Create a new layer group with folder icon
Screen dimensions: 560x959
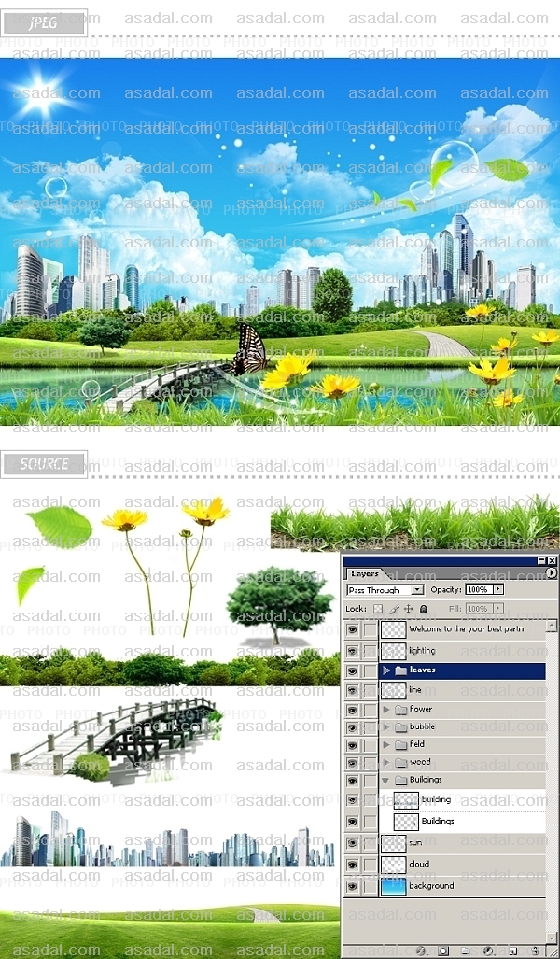(x=465, y=951)
